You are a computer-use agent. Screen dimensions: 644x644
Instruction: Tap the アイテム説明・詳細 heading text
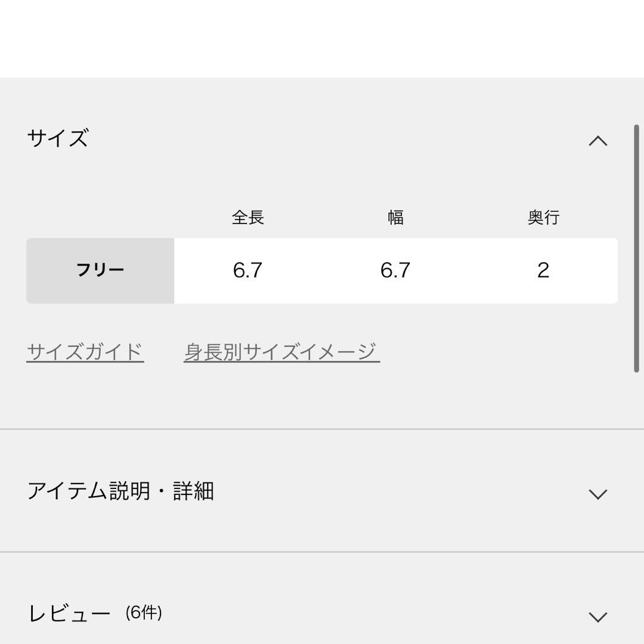tap(120, 491)
